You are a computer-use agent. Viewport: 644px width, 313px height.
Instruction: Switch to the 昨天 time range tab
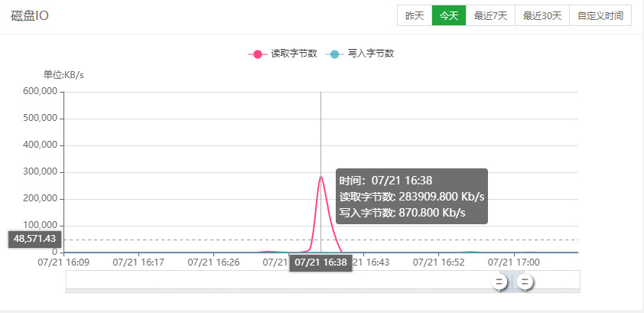(x=415, y=16)
